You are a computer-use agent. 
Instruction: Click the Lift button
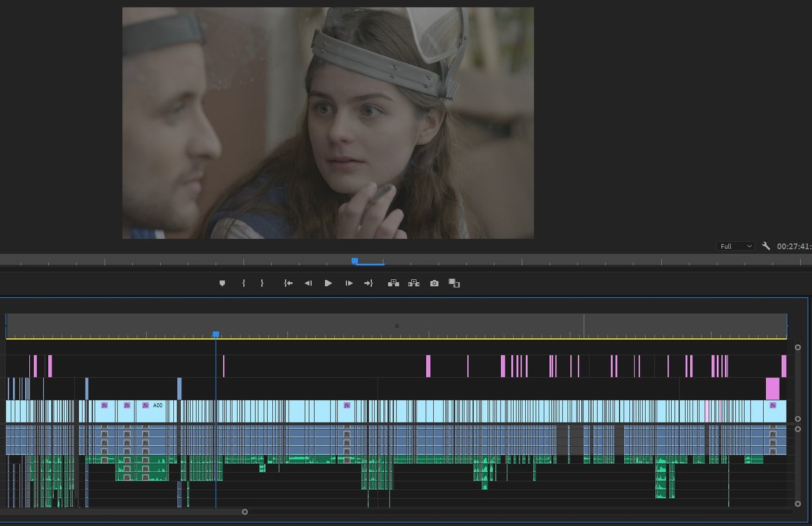393,283
